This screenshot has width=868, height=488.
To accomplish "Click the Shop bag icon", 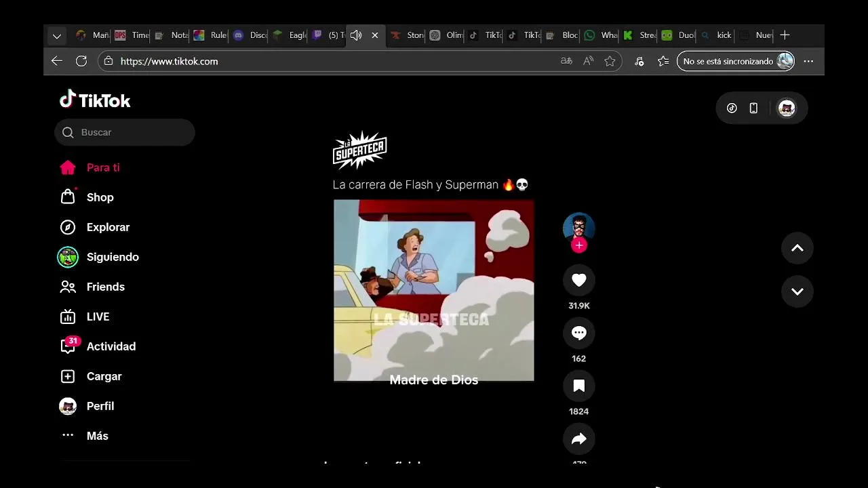I will click(x=68, y=197).
